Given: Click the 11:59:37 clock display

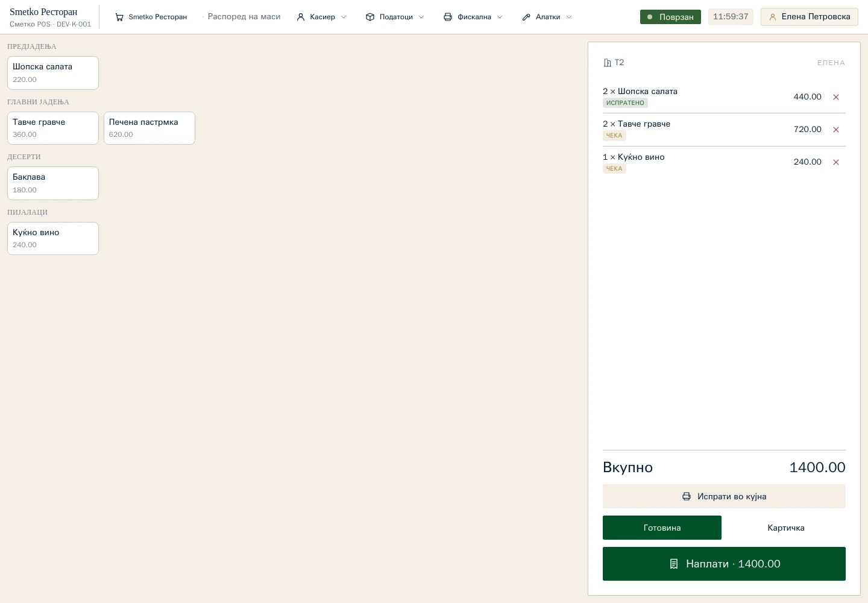Looking at the screenshot, I should 731,17.
